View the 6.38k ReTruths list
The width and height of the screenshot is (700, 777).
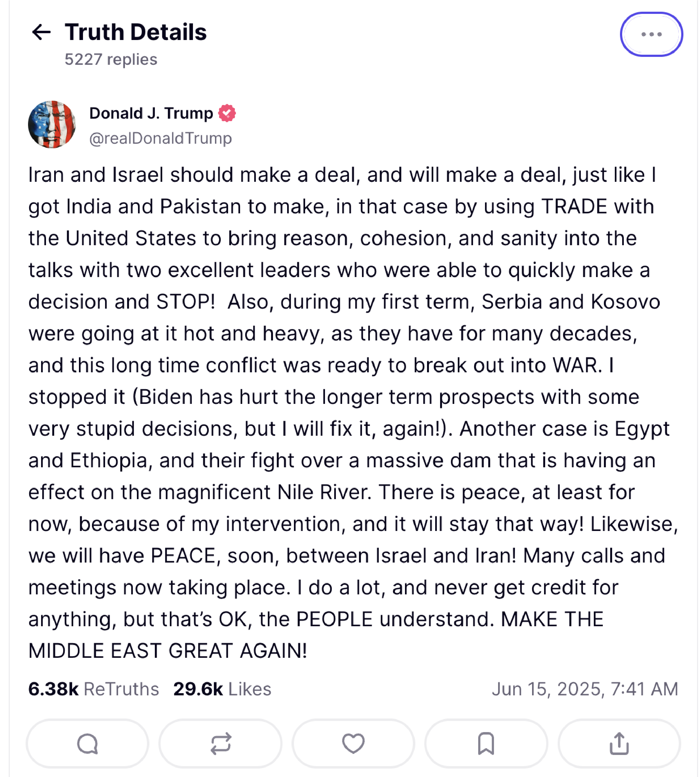[93, 689]
